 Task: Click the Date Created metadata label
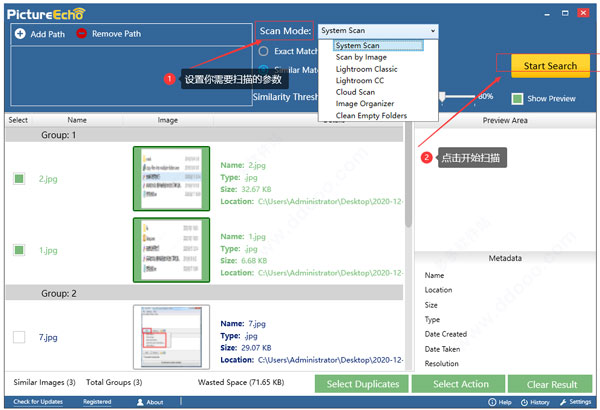click(x=446, y=334)
